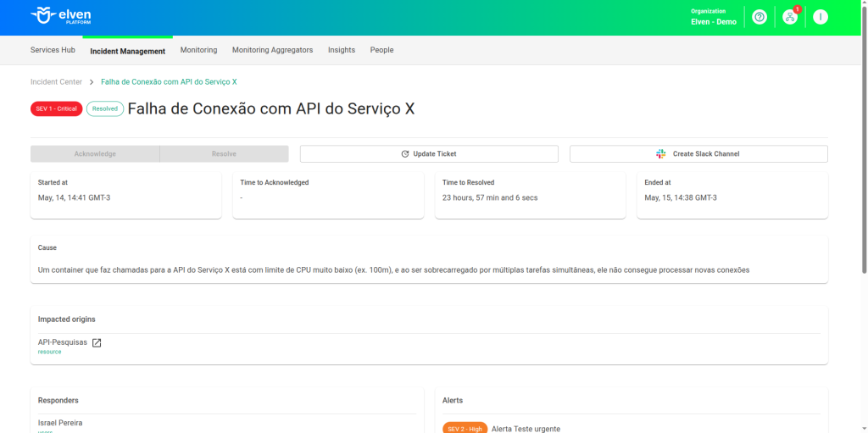This screenshot has width=868, height=433.
Task: Open the Insights tab
Action: coord(342,50)
